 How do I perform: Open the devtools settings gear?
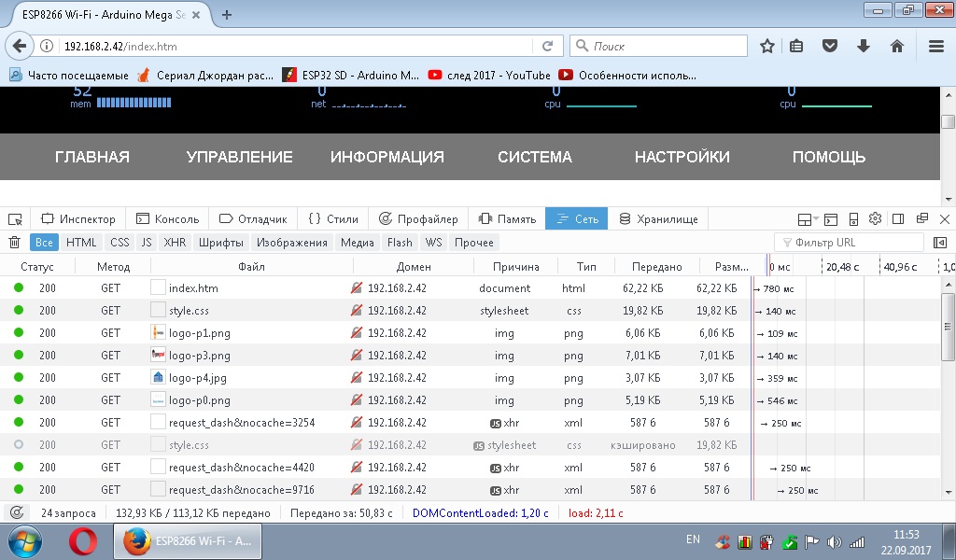click(875, 219)
